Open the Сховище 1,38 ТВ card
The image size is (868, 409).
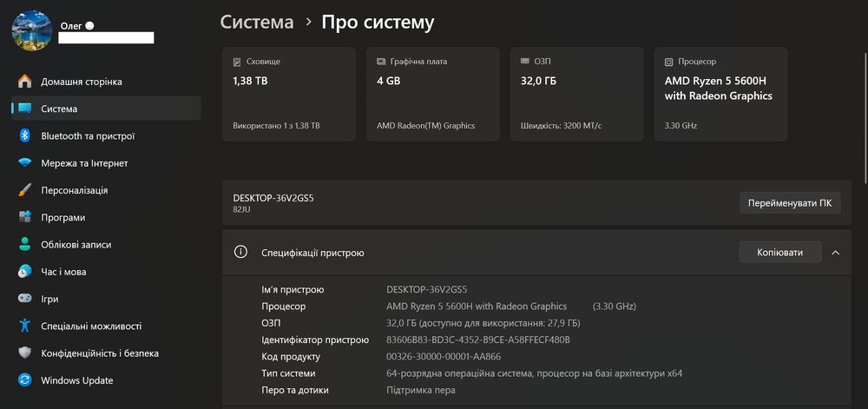click(289, 94)
